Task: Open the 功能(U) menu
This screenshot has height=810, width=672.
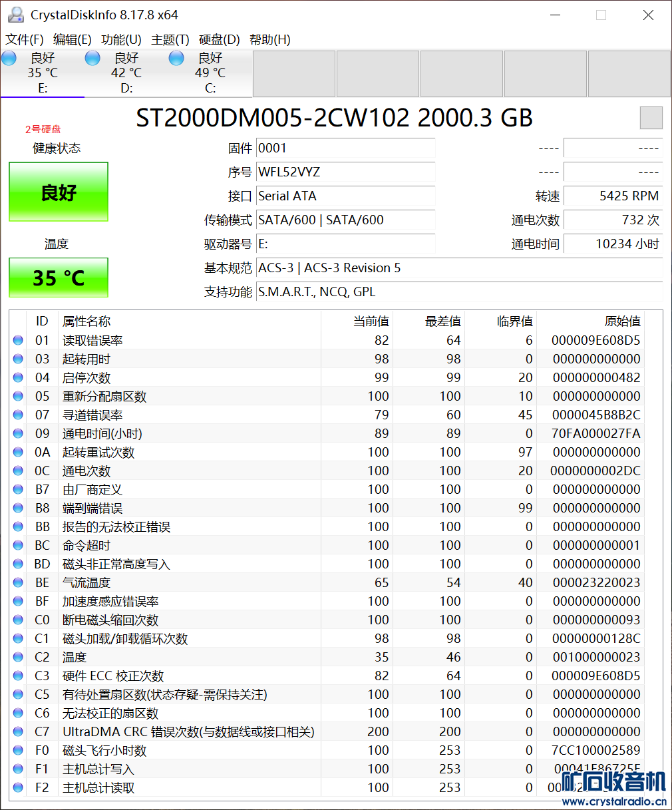Action: (121, 39)
